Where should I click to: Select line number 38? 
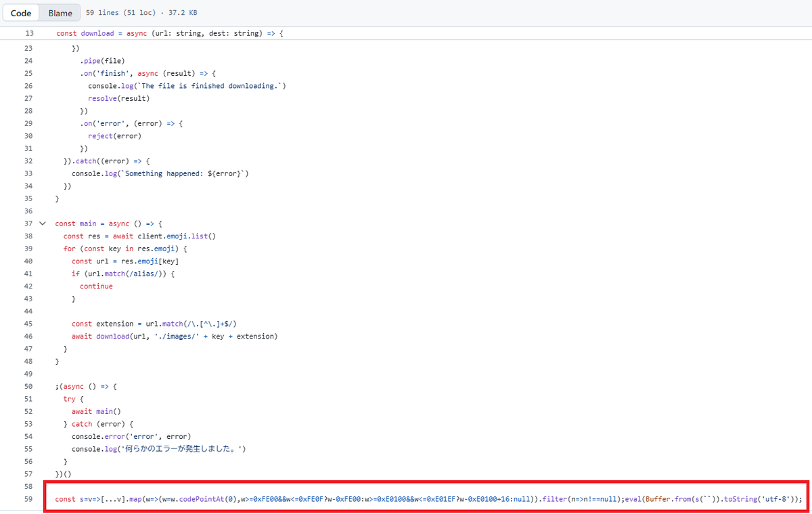click(x=28, y=236)
